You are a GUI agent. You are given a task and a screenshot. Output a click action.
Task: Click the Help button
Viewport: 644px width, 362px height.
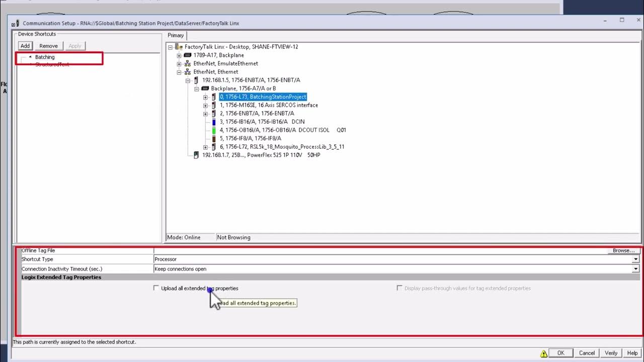(632, 353)
